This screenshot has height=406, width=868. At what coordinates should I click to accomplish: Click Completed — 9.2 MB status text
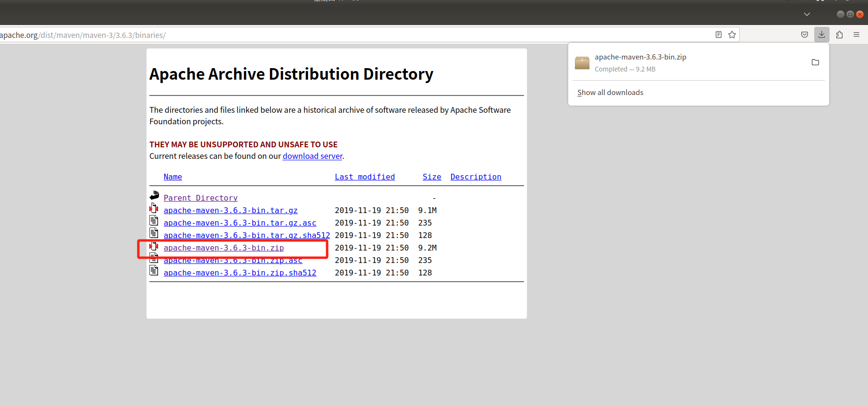[625, 69]
